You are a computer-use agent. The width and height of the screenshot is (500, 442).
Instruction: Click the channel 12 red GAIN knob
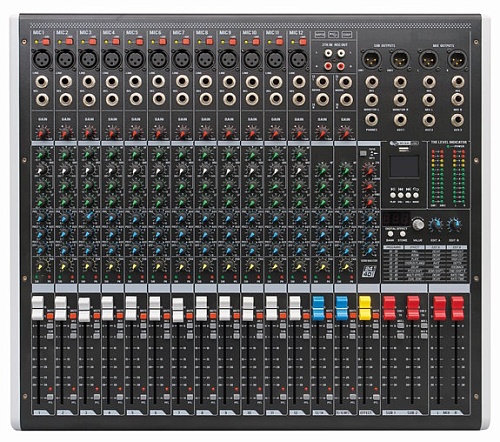pyautogui.click(x=299, y=133)
